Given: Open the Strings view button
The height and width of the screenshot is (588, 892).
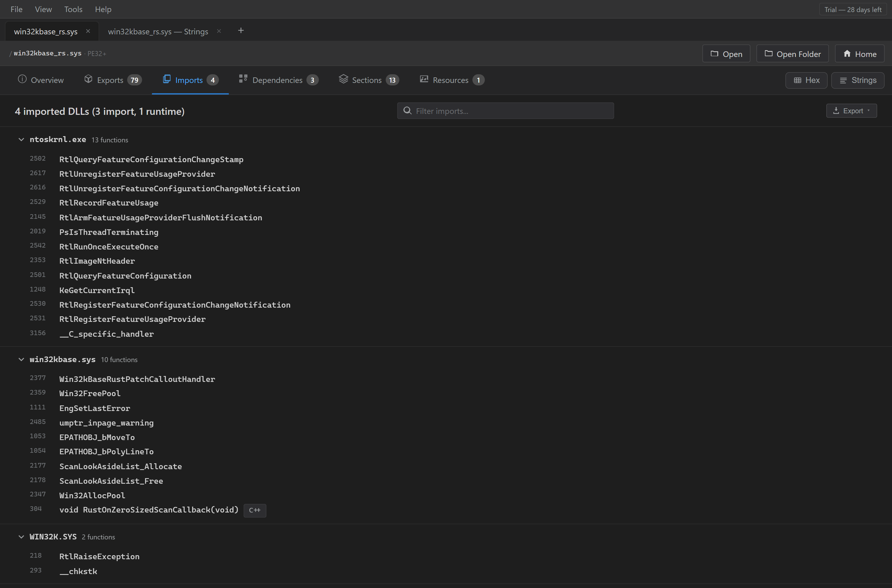Looking at the screenshot, I should click(x=858, y=80).
